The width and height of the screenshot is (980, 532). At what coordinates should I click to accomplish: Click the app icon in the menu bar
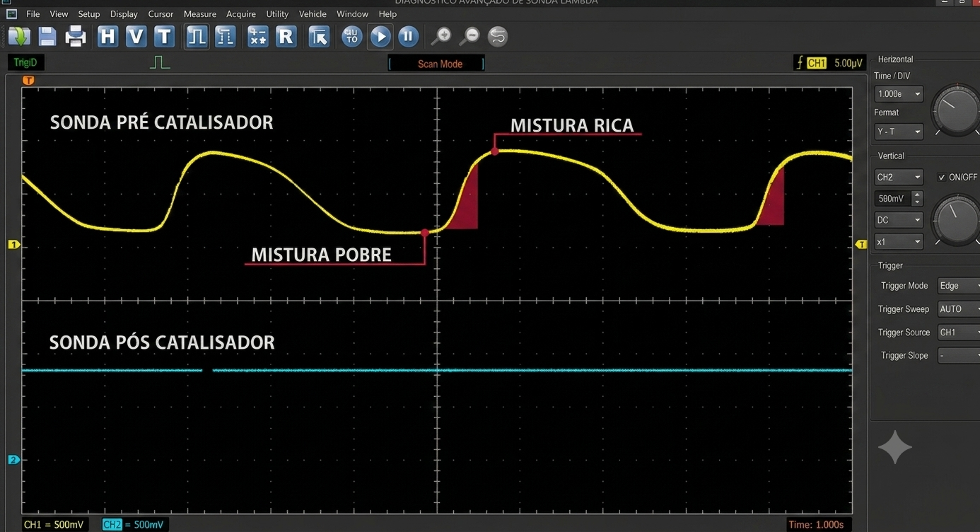pos(11,13)
